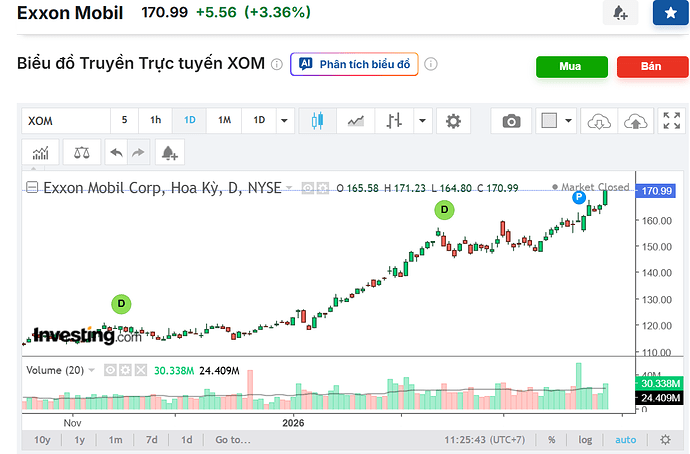The image size is (690, 454).
Task: Open info icon next to Phân tích biểu đồ
Action: pos(431,64)
